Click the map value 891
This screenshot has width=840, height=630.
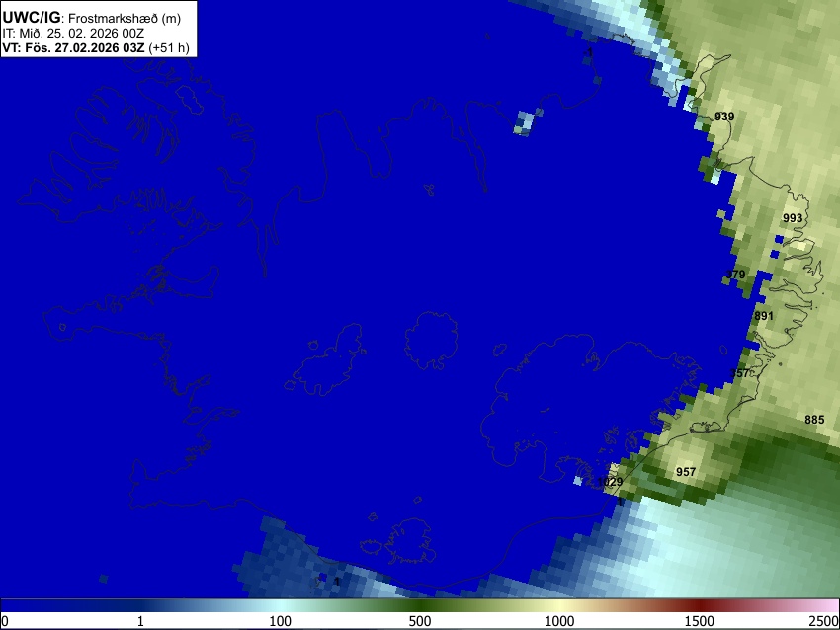point(764,316)
